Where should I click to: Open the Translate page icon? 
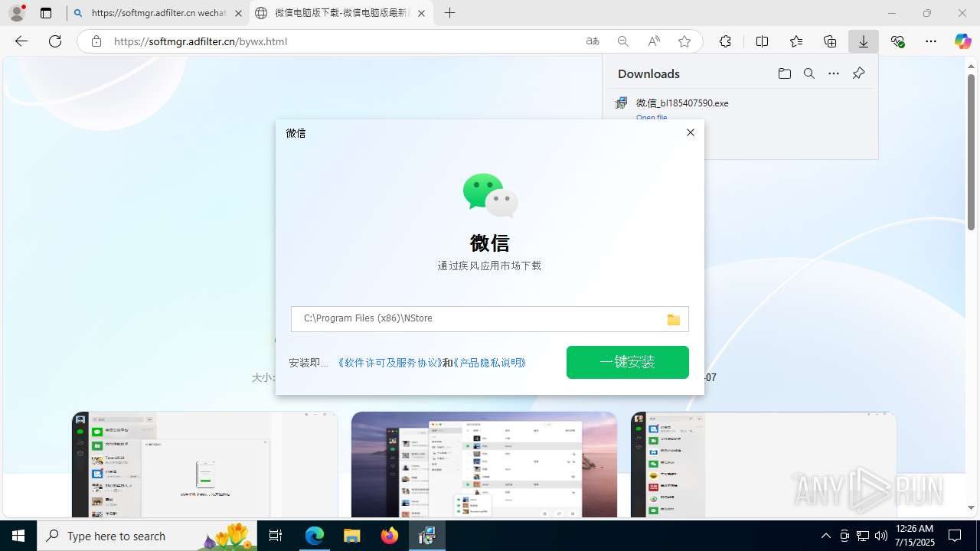tap(593, 41)
